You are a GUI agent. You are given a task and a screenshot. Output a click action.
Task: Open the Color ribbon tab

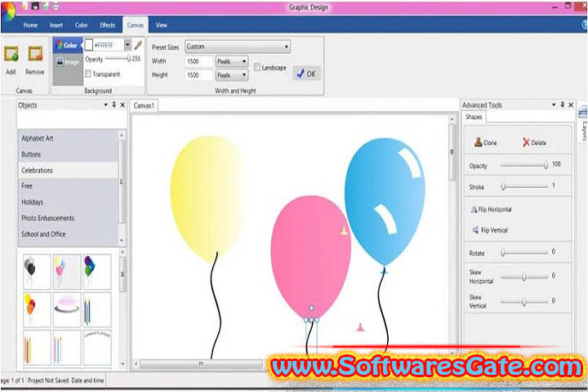[x=81, y=25]
